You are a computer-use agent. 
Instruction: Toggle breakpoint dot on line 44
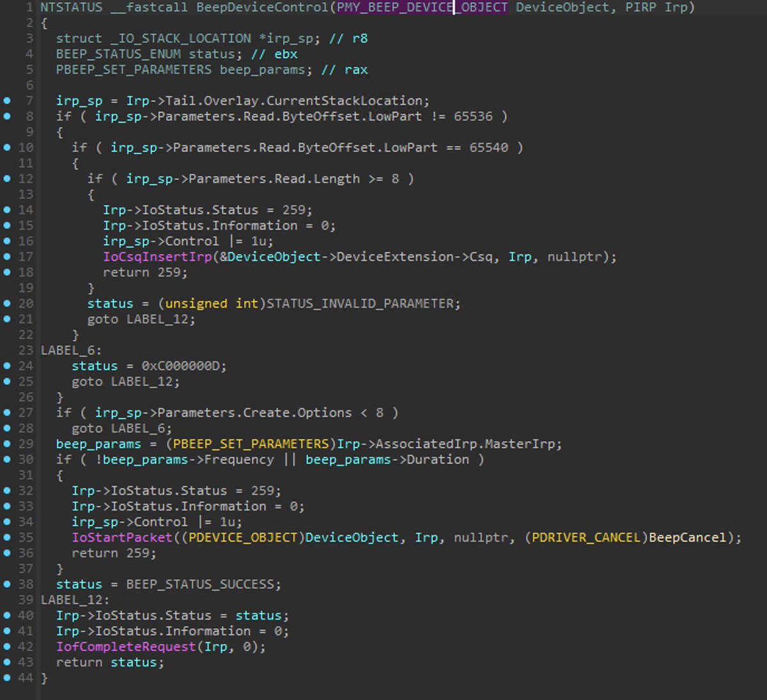[7, 678]
